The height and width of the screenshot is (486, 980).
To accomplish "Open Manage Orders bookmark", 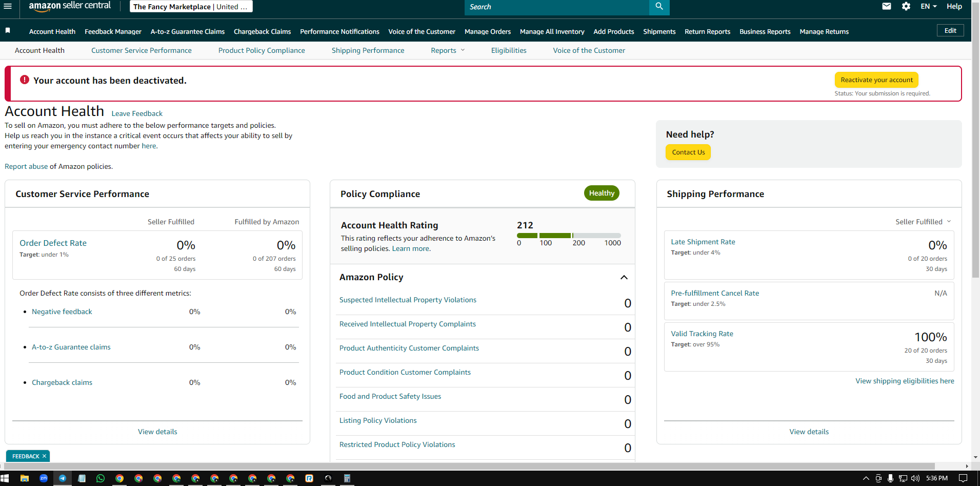I will click(x=488, y=31).
